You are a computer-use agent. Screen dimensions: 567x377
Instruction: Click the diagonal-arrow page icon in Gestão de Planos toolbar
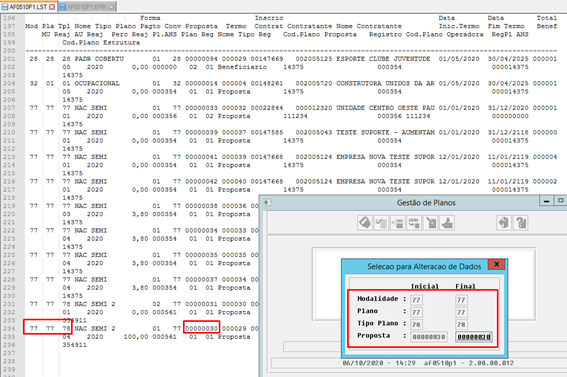click(x=431, y=223)
